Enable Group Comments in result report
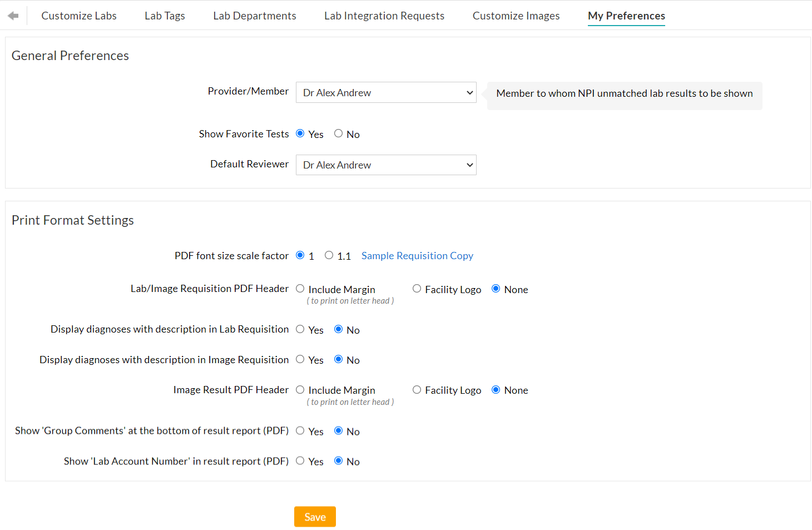 pos(300,430)
